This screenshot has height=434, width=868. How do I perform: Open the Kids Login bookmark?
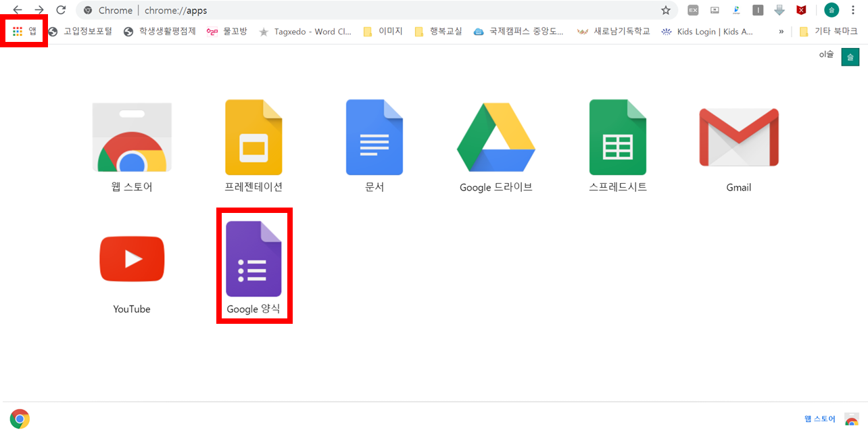708,31
